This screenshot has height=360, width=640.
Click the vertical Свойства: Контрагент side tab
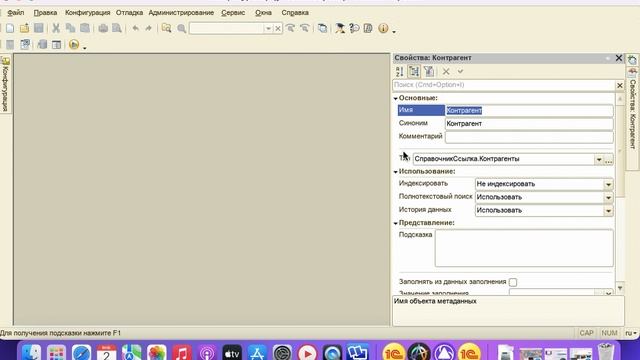coord(632,113)
